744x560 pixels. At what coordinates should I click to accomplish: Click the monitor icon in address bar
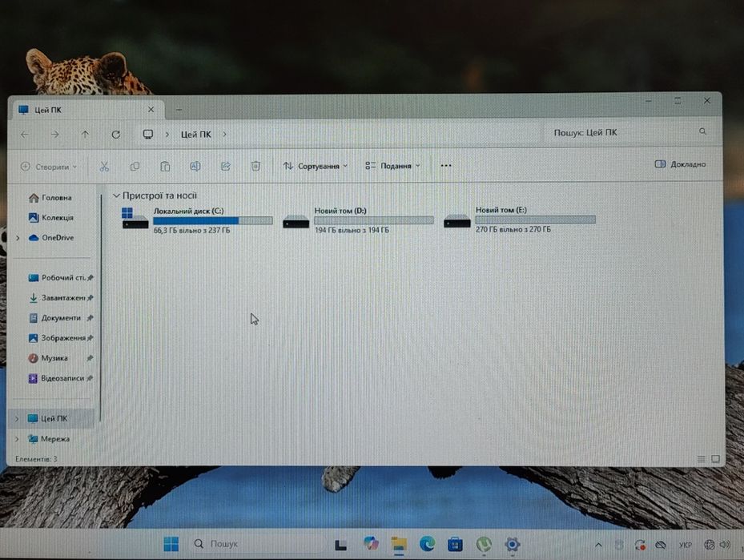click(148, 135)
